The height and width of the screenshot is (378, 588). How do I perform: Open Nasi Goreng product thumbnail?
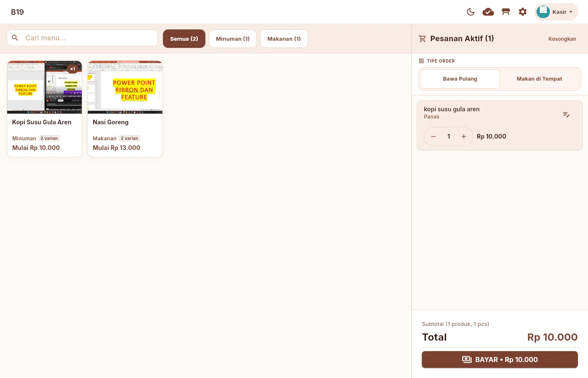(x=125, y=87)
